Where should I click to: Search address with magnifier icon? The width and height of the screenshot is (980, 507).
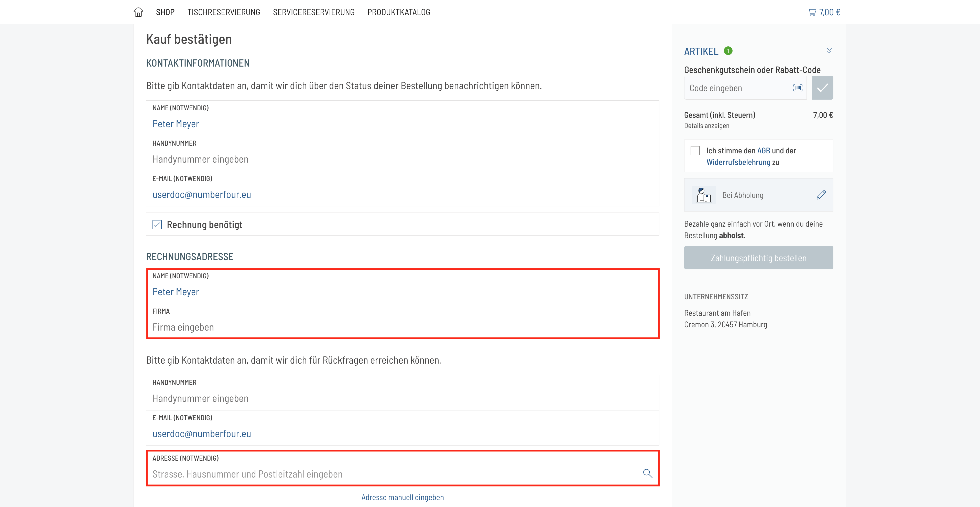pos(648,473)
